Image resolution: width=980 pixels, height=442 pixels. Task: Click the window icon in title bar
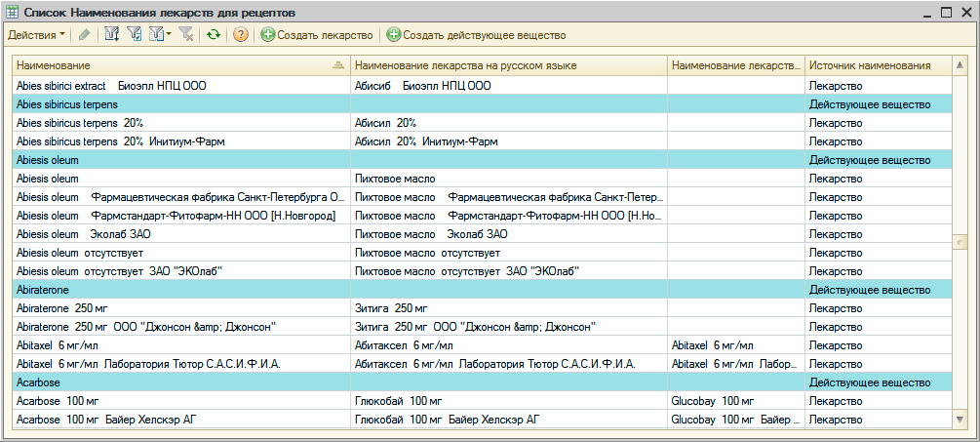point(12,12)
